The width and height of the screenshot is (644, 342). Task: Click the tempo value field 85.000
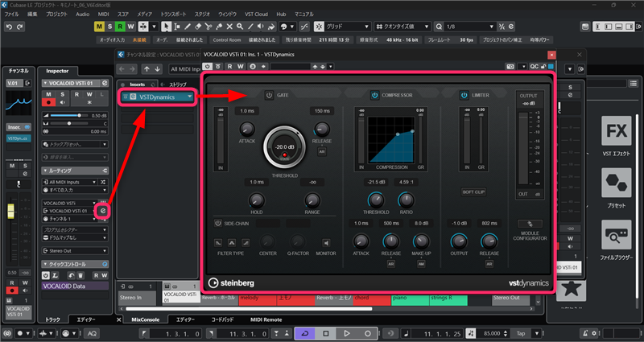[x=492, y=333]
